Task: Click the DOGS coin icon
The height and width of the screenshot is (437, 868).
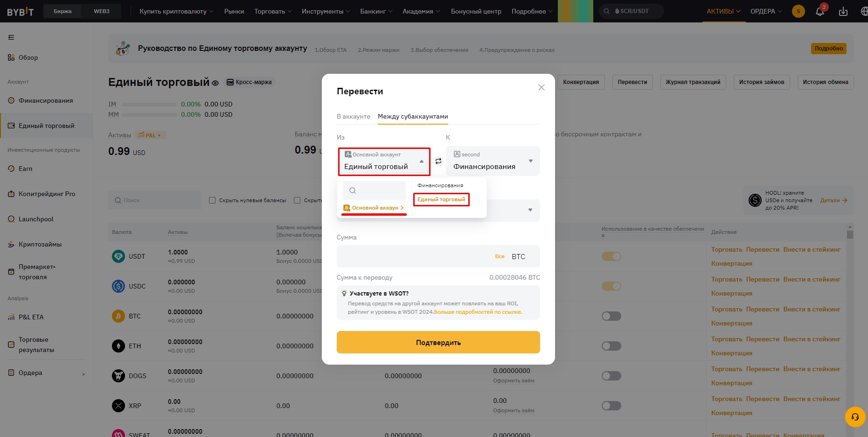Action: pos(118,376)
